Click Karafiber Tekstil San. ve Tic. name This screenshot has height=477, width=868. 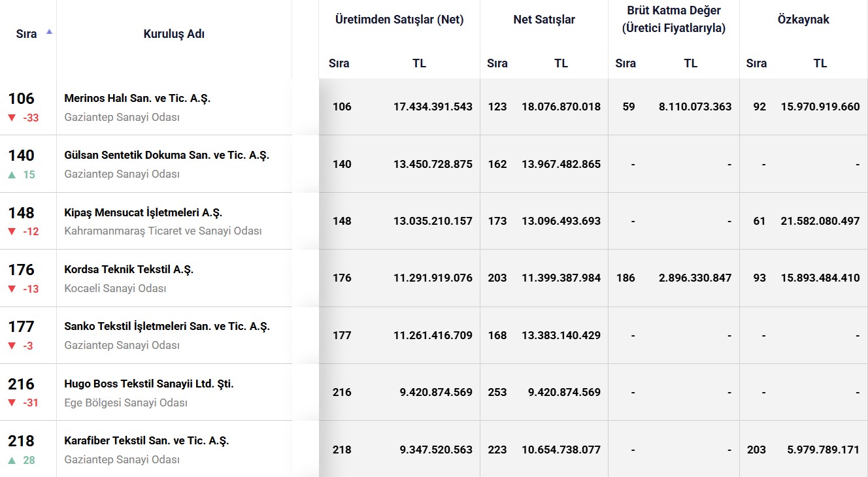(146, 441)
